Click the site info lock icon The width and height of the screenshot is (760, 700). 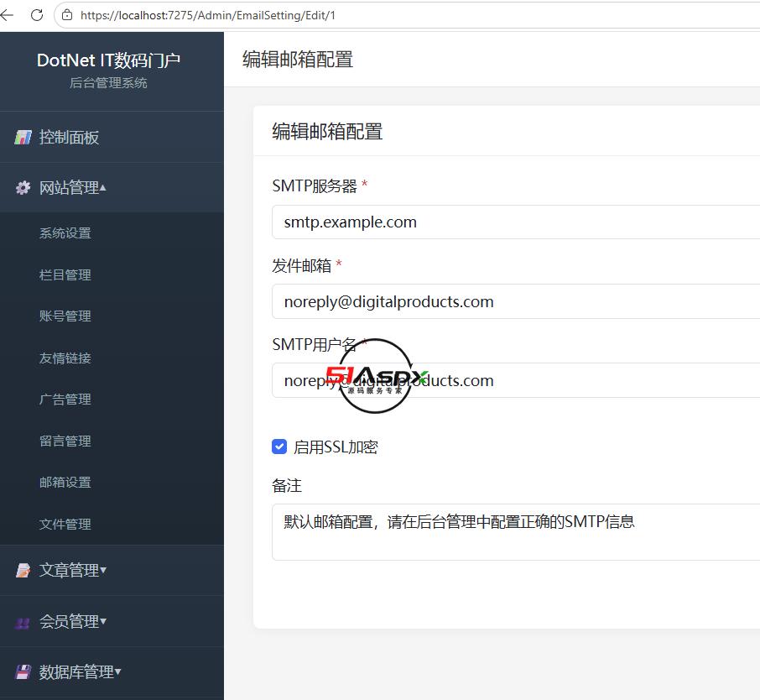pyautogui.click(x=67, y=15)
